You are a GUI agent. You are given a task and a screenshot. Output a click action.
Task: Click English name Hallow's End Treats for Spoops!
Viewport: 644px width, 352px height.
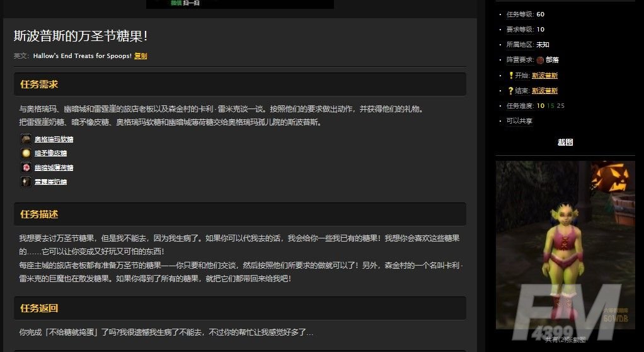(82, 56)
